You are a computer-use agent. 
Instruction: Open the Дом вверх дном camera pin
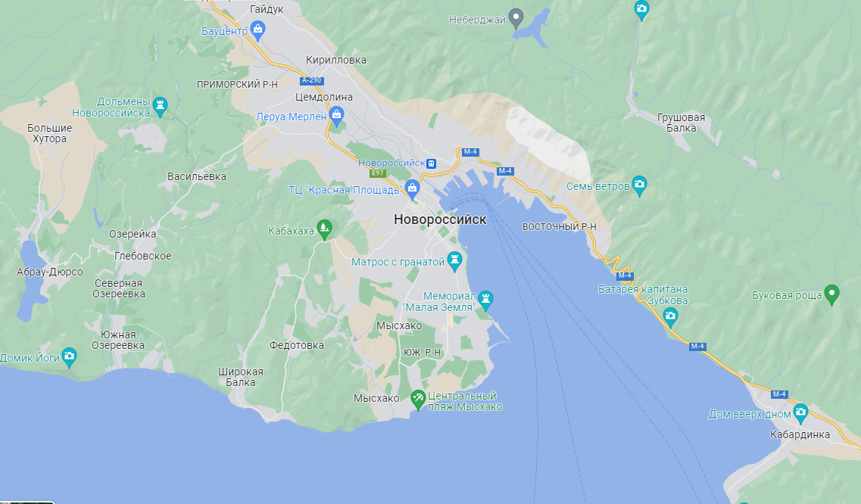pyautogui.click(x=800, y=412)
